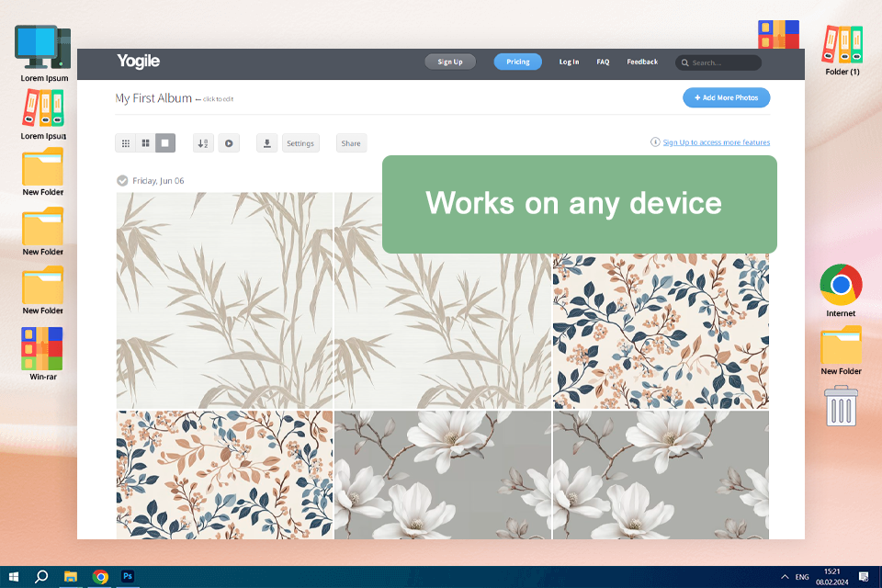The image size is (882, 588).
Task: Toggle the Friday, Jun 06 select checkmark
Action: pyautogui.click(x=122, y=181)
